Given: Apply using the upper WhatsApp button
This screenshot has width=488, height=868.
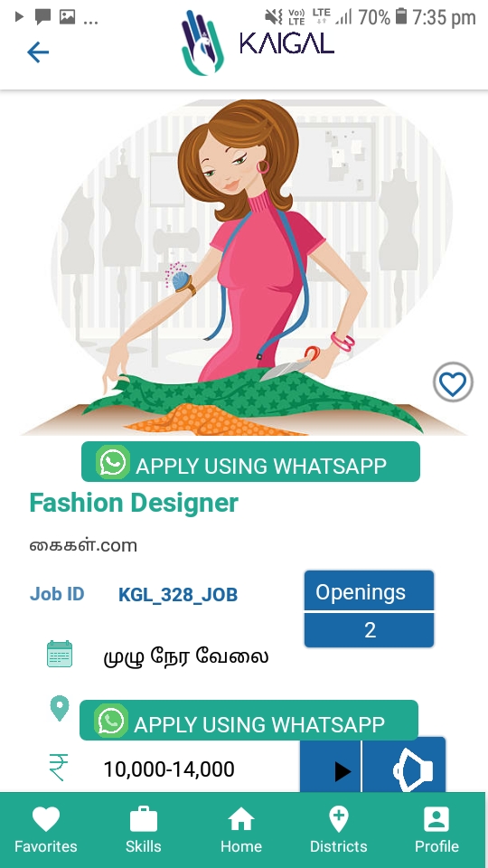Looking at the screenshot, I should pyautogui.click(x=250, y=461).
